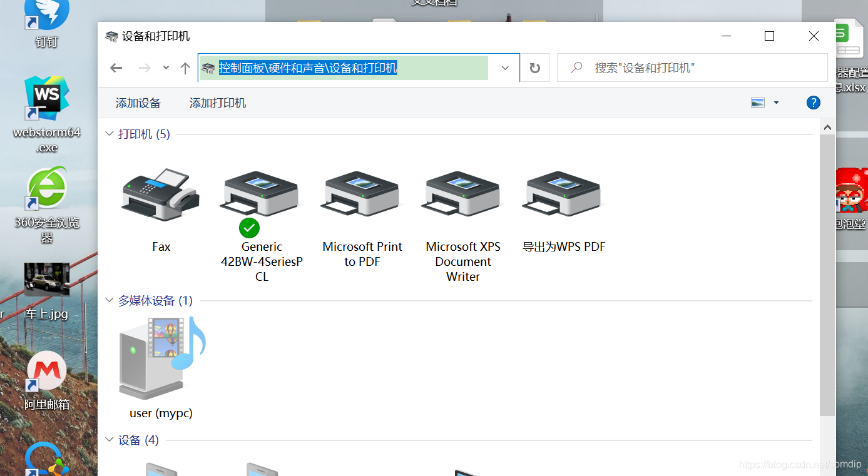
Task: Click the 设备 (4) group label
Action: [x=138, y=440]
